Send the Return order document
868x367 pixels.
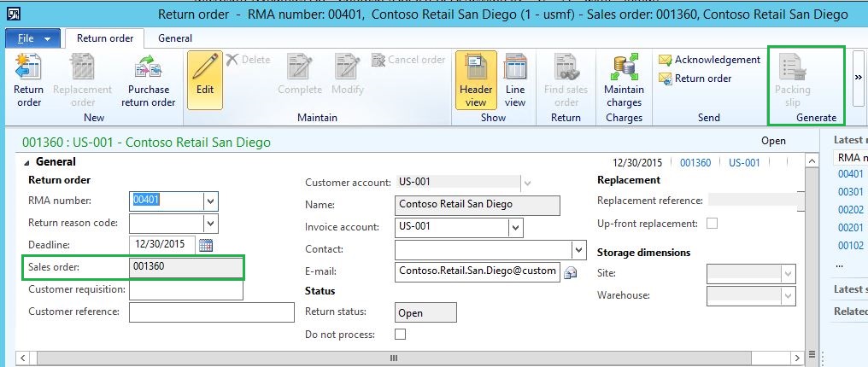point(695,79)
